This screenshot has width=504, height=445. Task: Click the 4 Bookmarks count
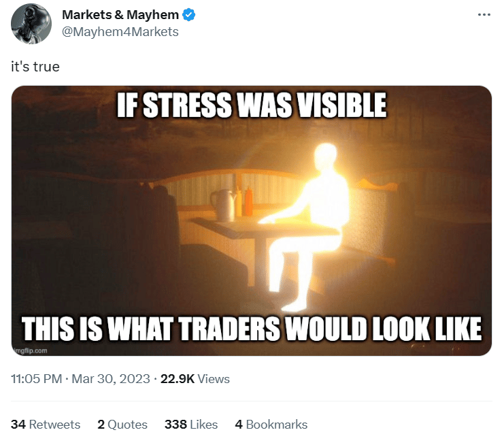coord(271,425)
